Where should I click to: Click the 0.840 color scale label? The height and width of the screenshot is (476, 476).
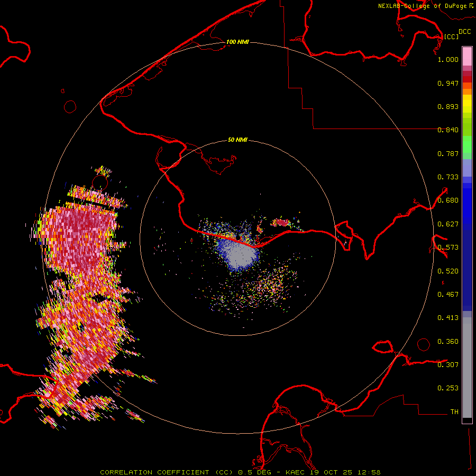coord(448,130)
